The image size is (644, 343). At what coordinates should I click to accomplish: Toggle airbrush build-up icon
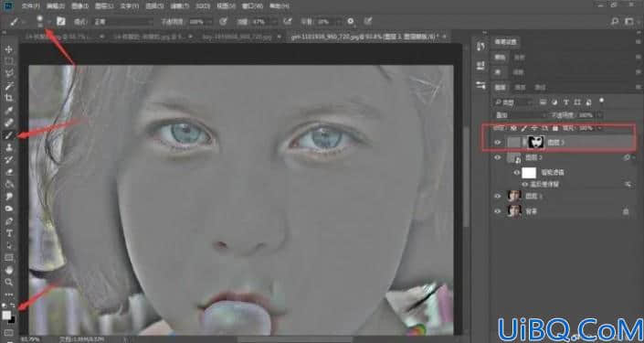click(x=288, y=21)
